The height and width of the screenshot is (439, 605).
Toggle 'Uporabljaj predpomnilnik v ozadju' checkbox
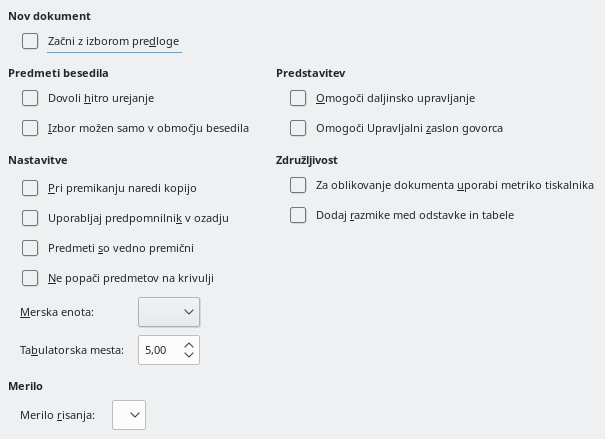(x=30, y=218)
